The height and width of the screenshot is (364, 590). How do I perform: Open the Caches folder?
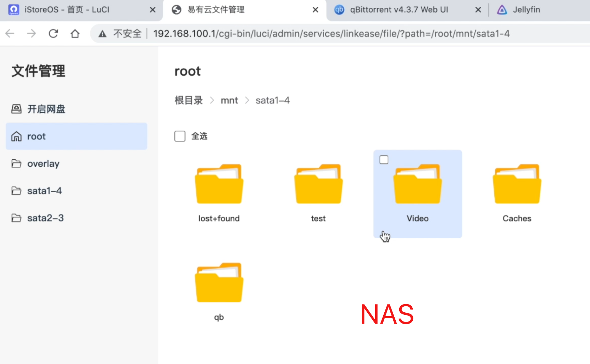(x=517, y=184)
